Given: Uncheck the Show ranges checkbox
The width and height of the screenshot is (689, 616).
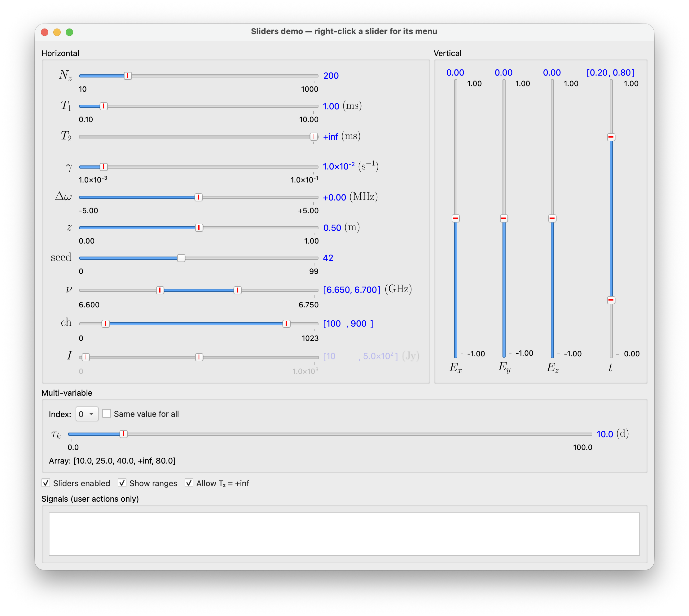Looking at the screenshot, I should (122, 483).
